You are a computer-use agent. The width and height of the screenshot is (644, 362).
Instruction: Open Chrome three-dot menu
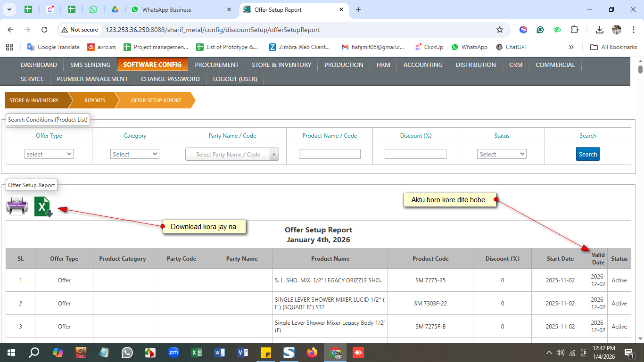[633, 30]
